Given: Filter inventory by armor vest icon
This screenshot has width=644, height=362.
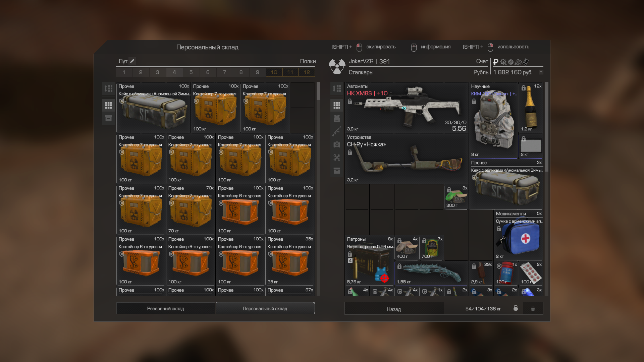Looking at the screenshot, I should click(337, 118).
